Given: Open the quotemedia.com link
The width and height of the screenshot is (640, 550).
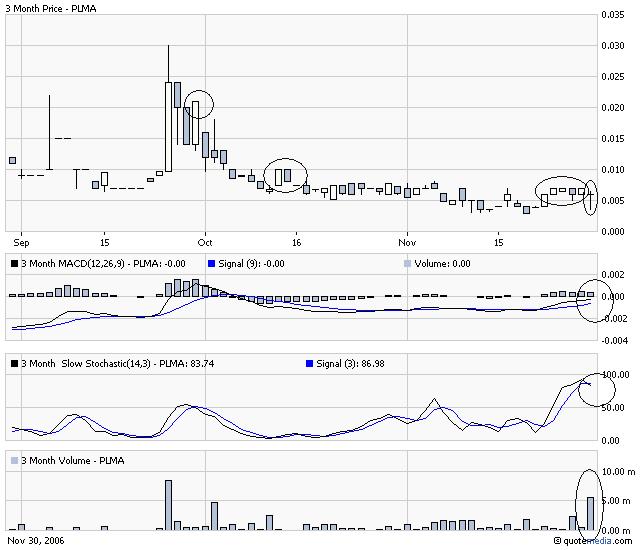Looking at the screenshot, I should tap(593, 541).
